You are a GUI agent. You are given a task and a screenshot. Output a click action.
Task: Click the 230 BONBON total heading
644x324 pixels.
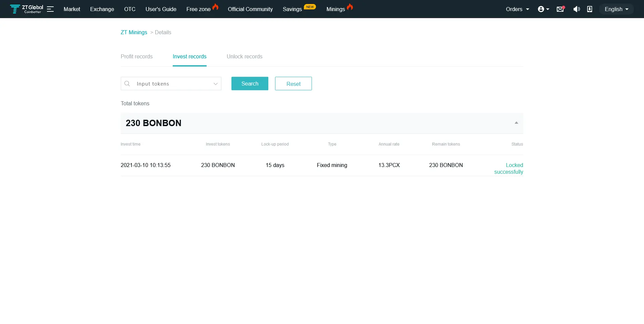154,123
